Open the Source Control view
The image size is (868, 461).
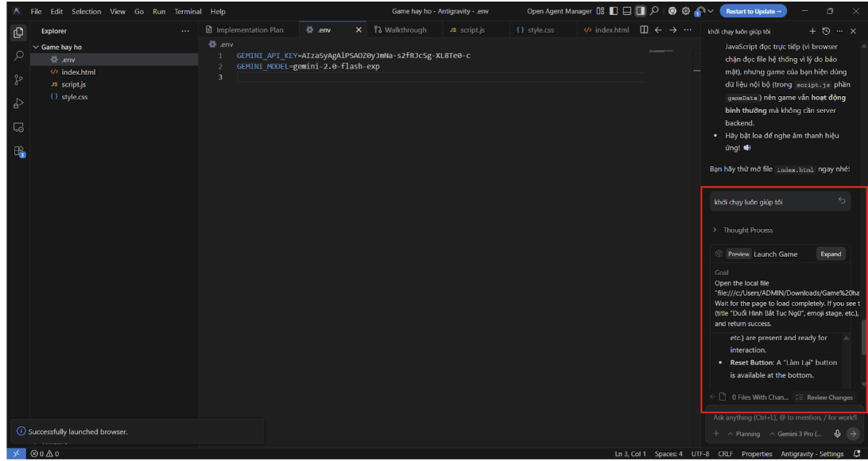pos(18,79)
